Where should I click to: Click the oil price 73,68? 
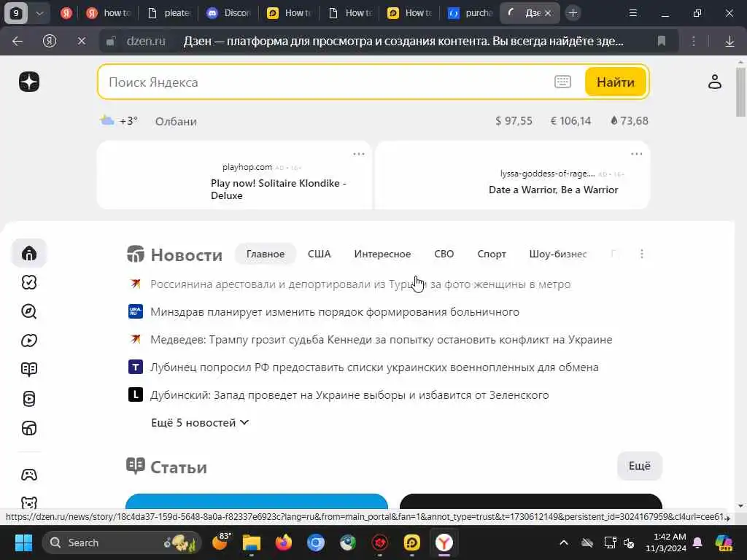tap(630, 121)
